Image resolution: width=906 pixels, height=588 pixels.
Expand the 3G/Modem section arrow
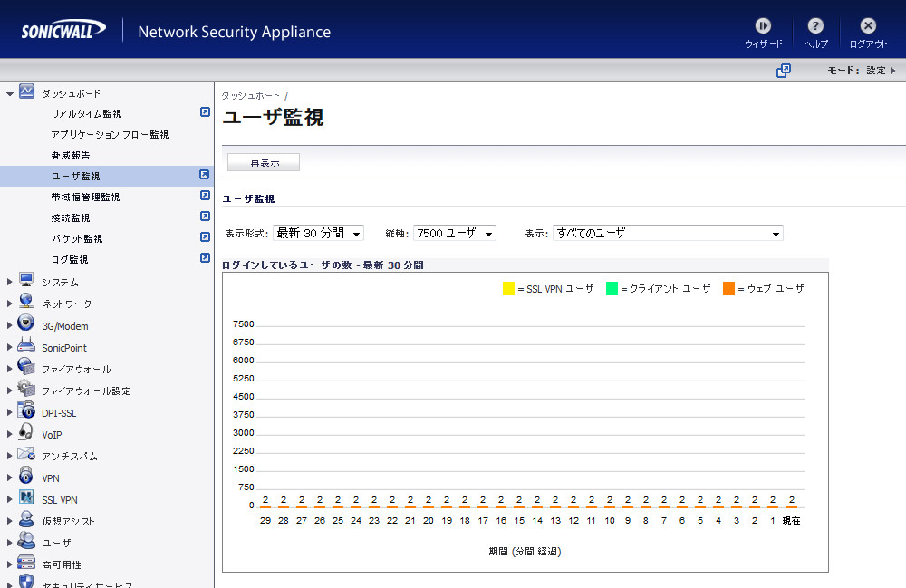point(9,326)
